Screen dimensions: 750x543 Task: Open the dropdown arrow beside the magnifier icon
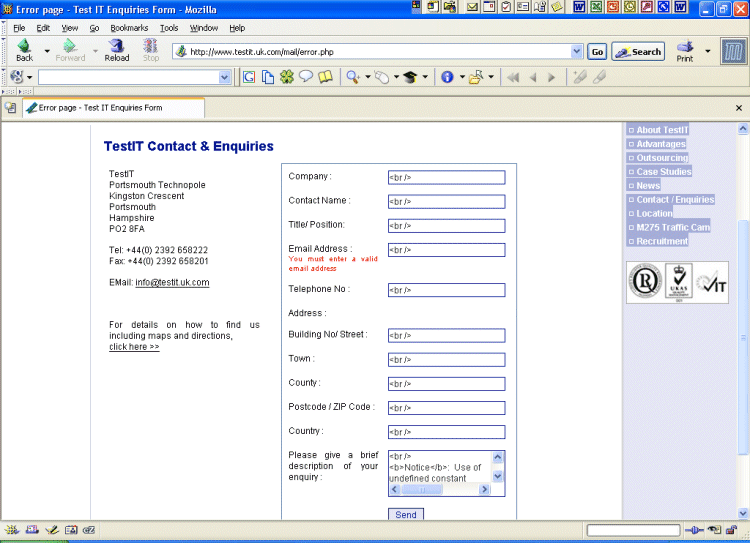367,77
